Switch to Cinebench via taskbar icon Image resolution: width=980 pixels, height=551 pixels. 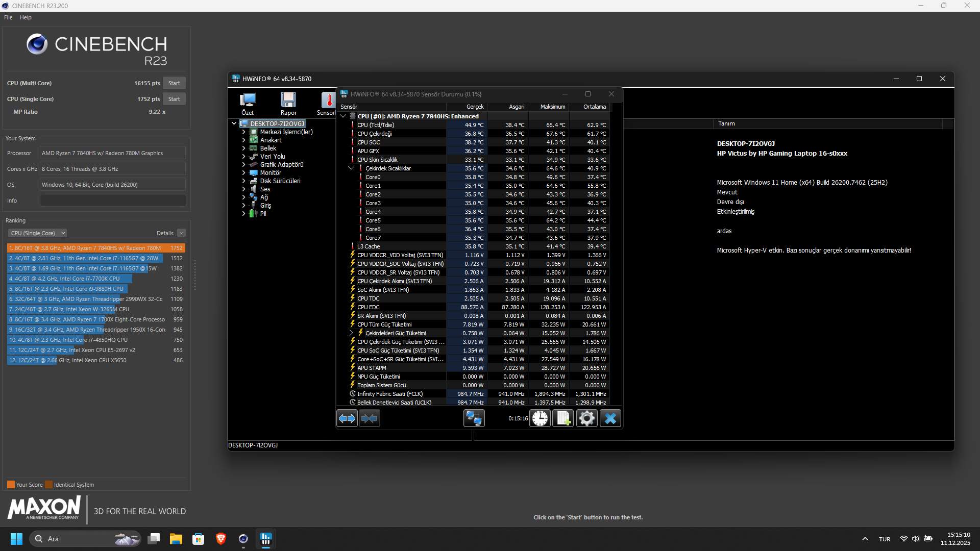tap(243, 539)
